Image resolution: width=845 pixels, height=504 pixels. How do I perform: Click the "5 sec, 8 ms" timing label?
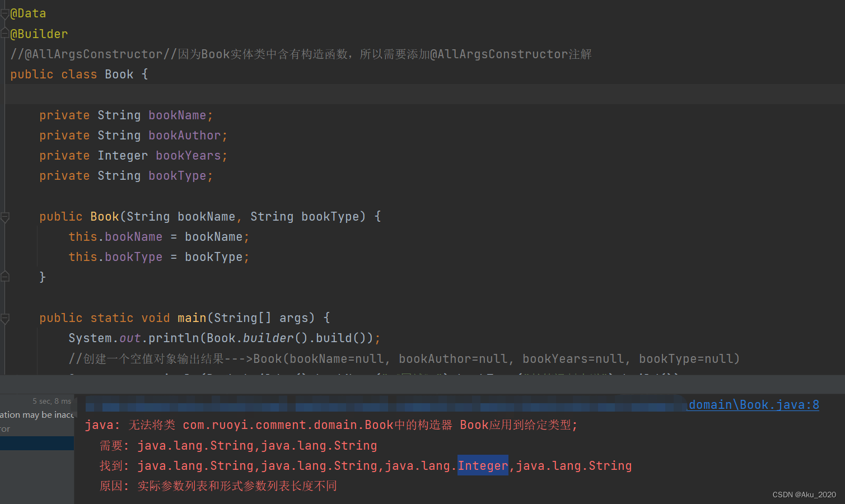52,401
